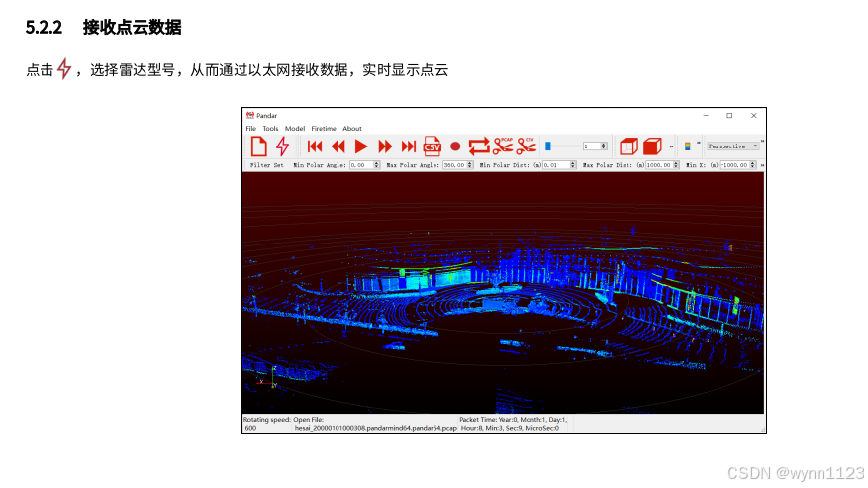The height and width of the screenshot is (488, 868).
Task: Click the Min X spinbox stepper arrows
Action: [753, 165]
